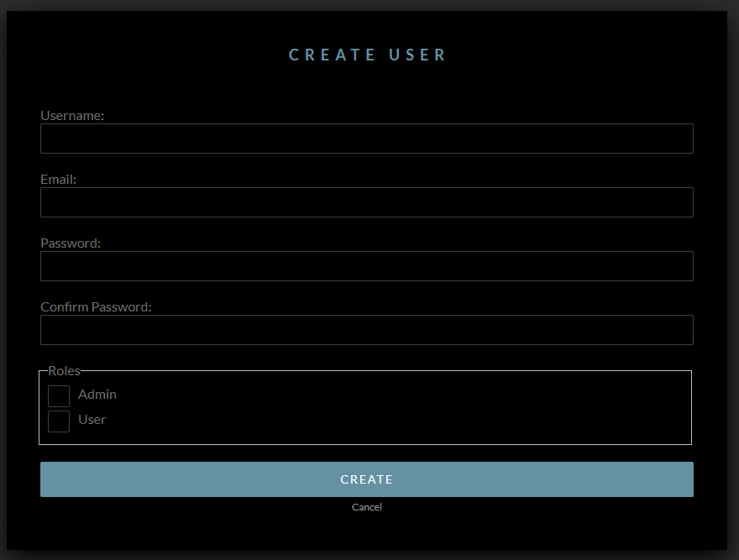Click the "Username:" label

(72, 116)
